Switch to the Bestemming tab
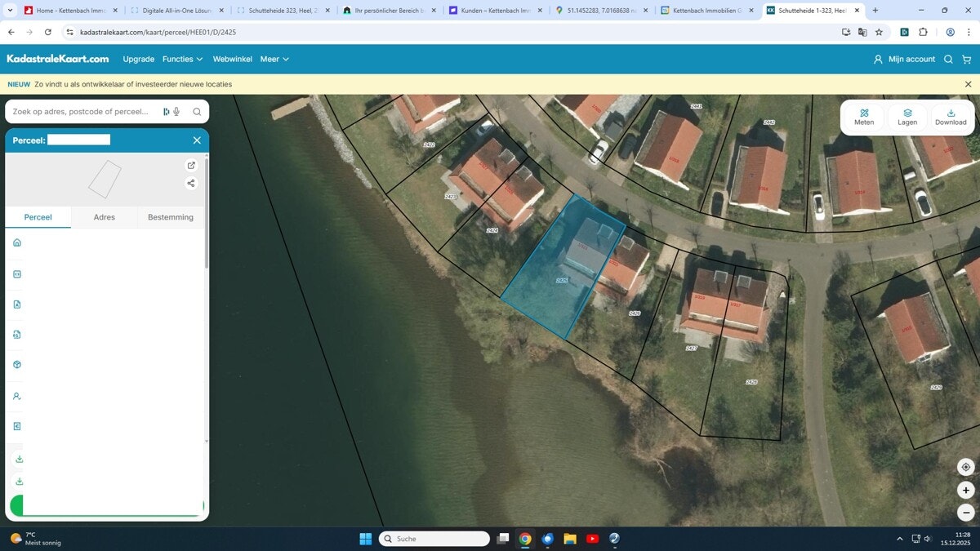Viewport: 980px width, 551px height. click(x=170, y=217)
